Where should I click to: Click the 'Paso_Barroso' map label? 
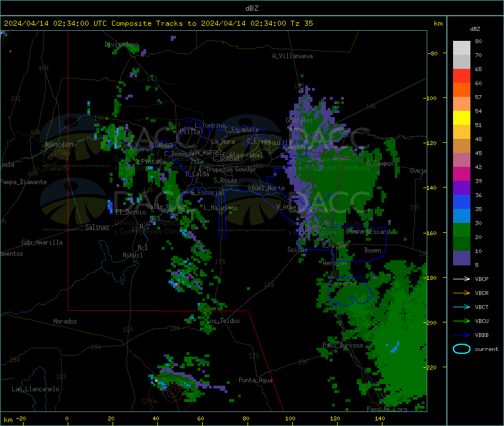point(343,345)
